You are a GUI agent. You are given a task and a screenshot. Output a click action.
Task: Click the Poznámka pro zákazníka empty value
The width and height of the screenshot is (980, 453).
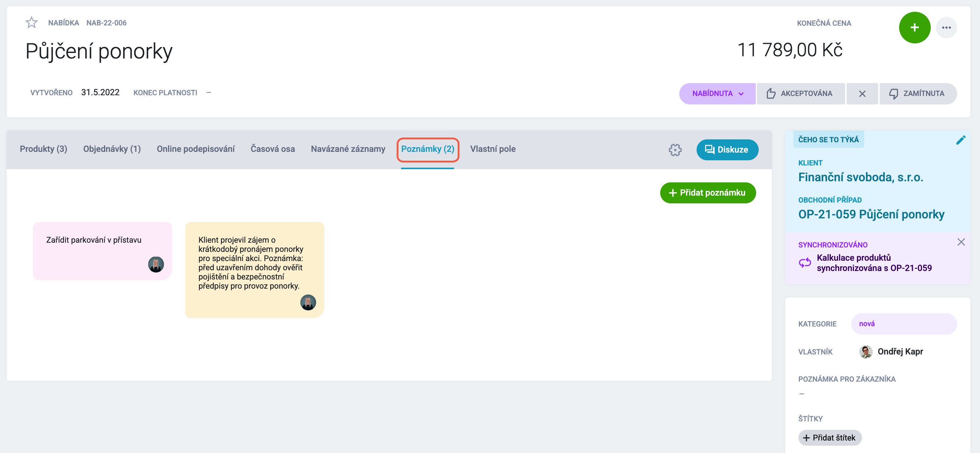point(802,394)
